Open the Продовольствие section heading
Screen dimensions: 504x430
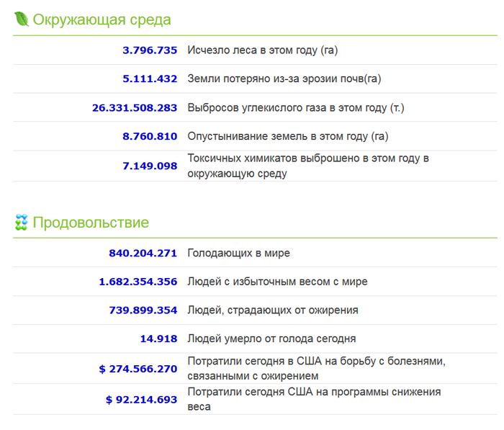91,223
